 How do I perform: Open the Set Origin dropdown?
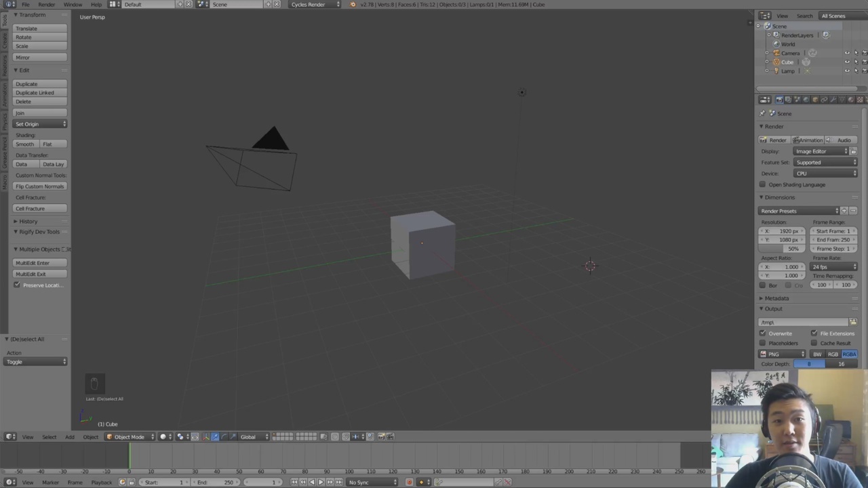pos(39,124)
